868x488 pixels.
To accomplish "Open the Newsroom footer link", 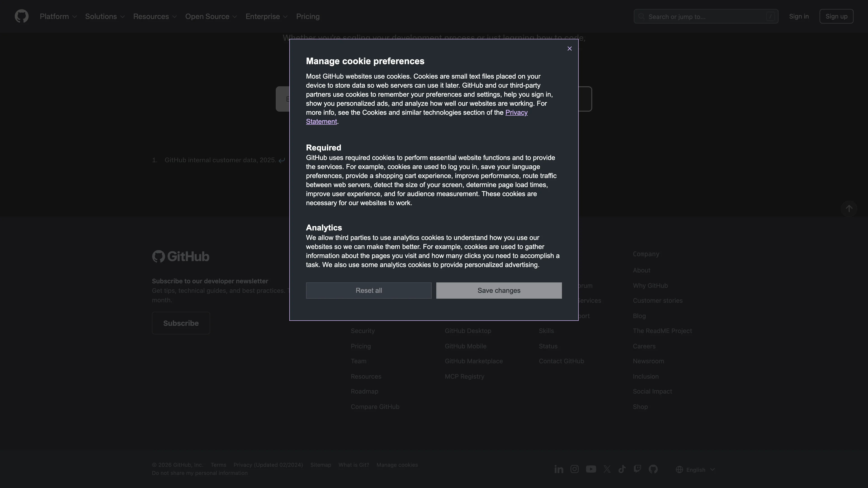I will click(648, 361).
